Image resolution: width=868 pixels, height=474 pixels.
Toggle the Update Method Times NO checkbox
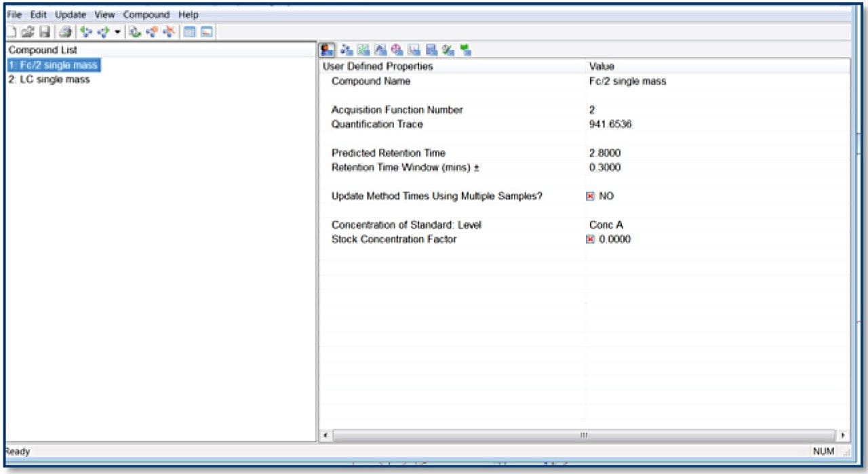tap(590, 196)
